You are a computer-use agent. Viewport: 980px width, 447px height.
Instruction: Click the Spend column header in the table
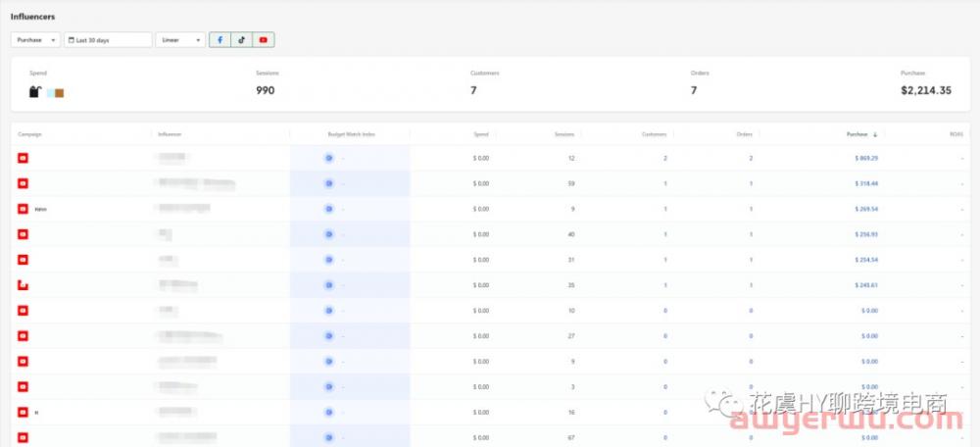[480, 134]
